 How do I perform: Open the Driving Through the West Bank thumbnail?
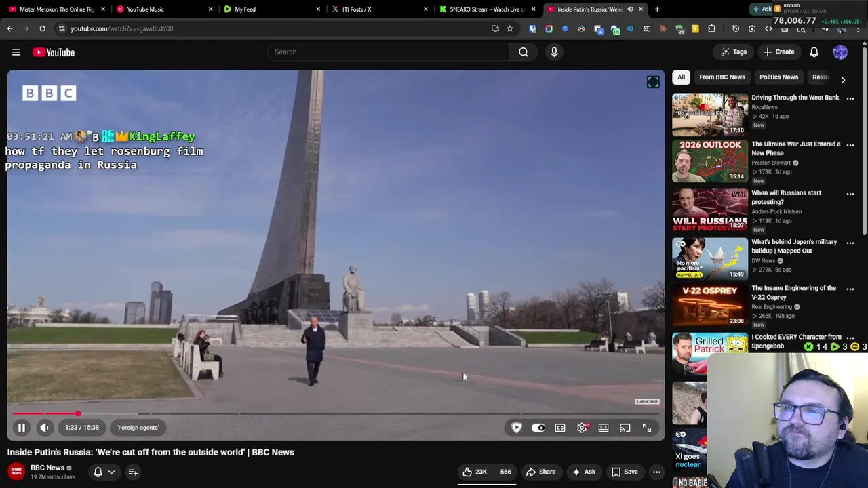[710, 115]
